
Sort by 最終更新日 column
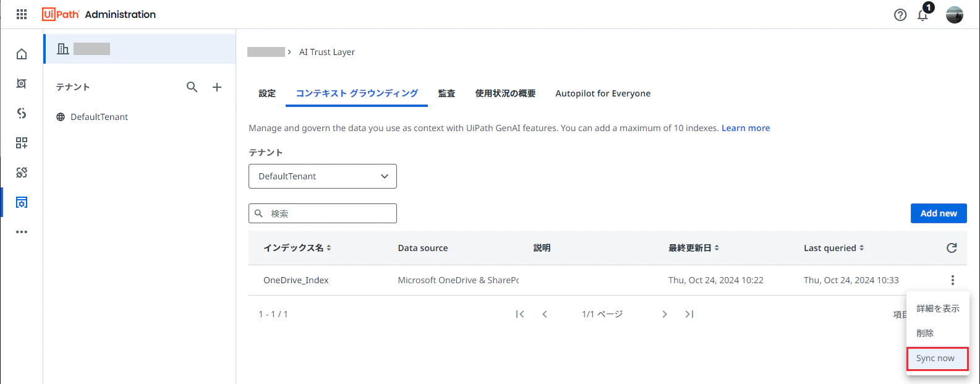(694, 248)
